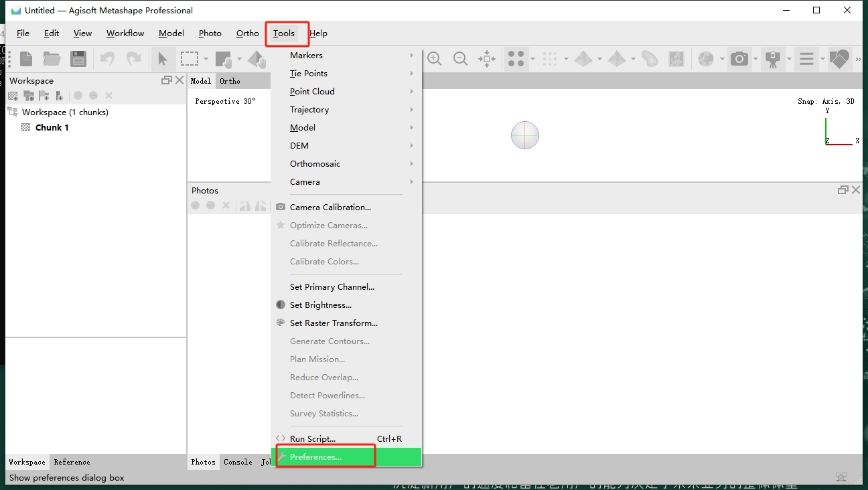868x490 pixels.
Task: Float the Workspace pane
Action: [x=167, y=80]
